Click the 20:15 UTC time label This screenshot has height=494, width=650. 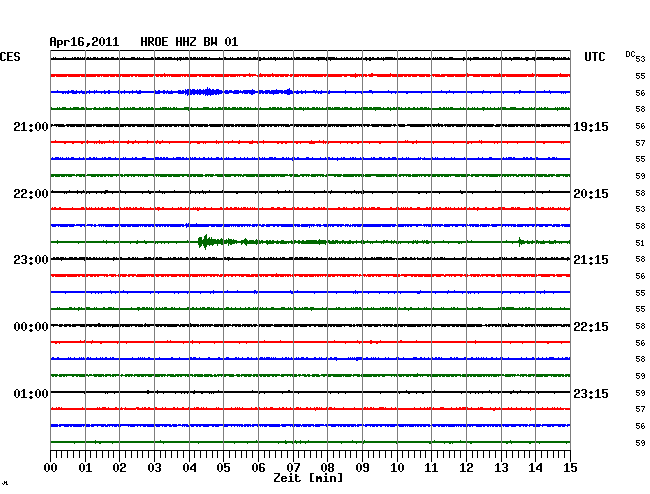[x=591, y=194]
